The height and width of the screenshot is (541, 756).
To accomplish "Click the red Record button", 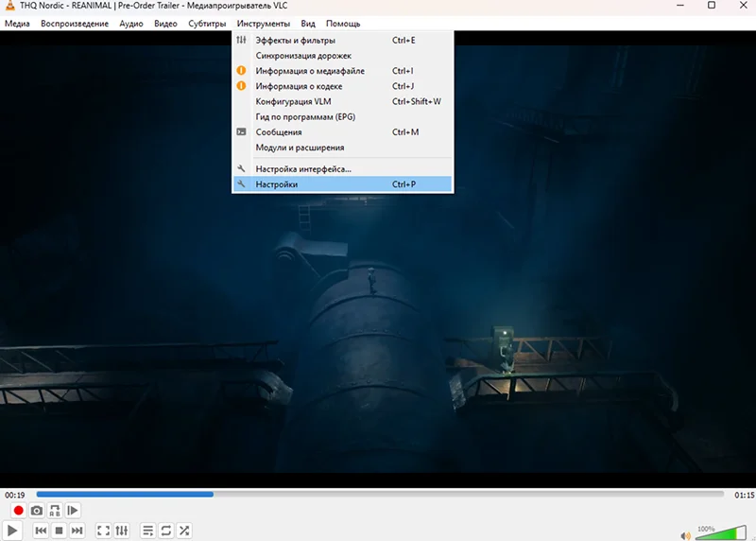I will [18, 511].
